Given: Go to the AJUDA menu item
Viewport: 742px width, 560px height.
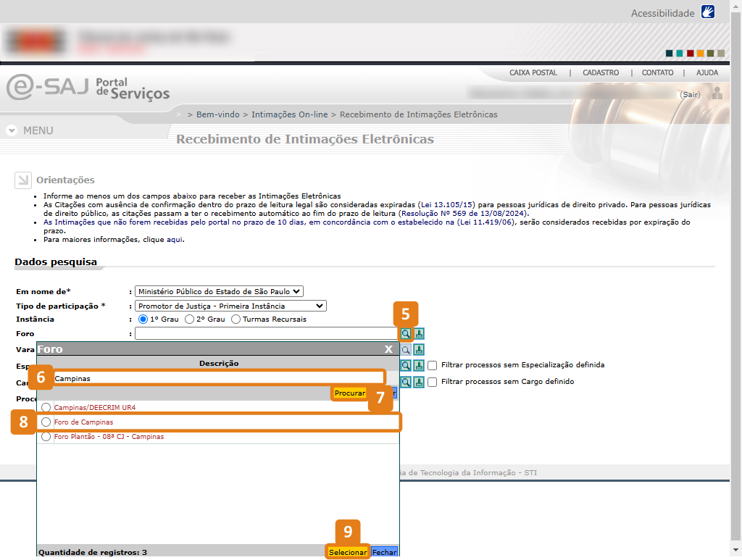Looking at the screenshot, I should (x=707, y=73).
